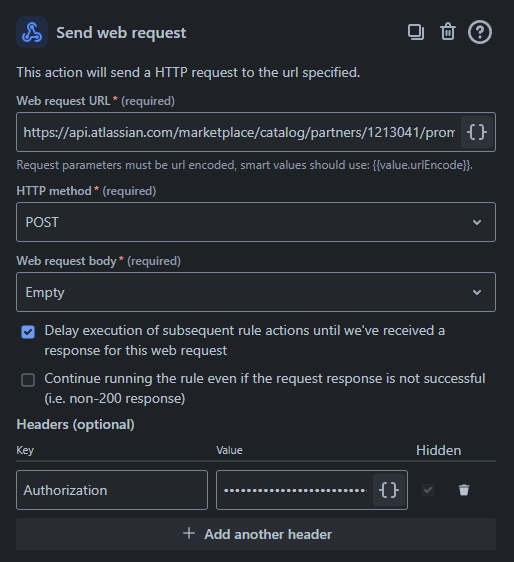Open the HTTP method POST dropdown
This screenshot has height=562, width=514.
[x=256, y=222]
